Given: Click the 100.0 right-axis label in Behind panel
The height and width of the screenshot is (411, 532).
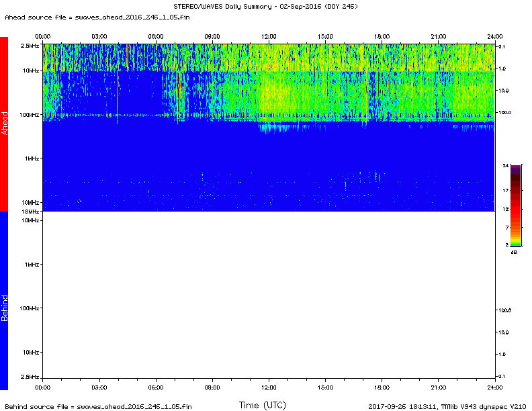Looking at the screenshot, I should 505,310.
